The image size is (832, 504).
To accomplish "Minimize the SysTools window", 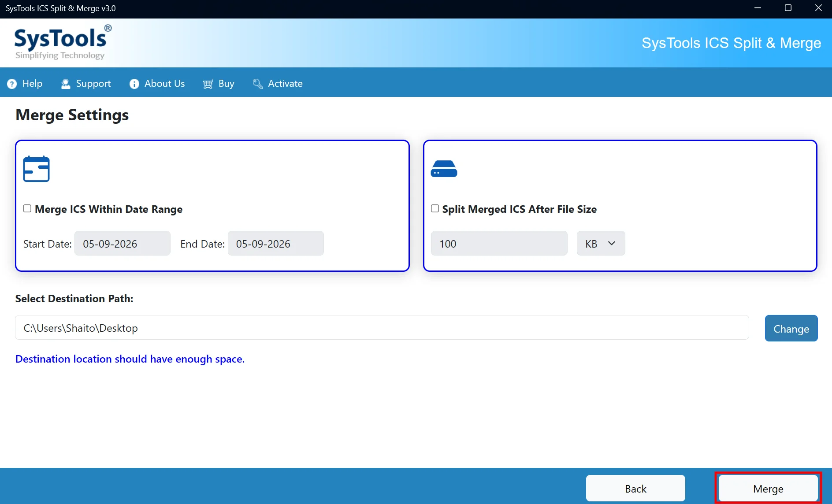I will point(758,8).
